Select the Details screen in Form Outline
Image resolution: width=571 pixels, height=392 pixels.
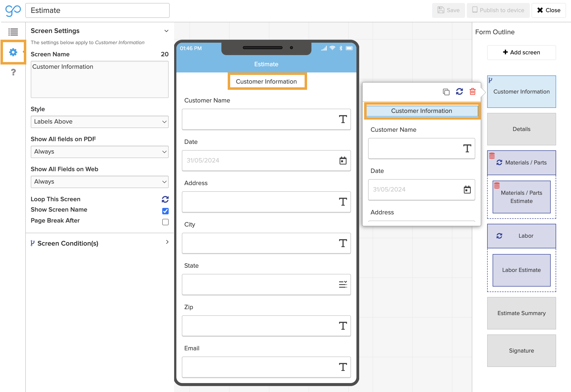pyautogui.click(x=521, y=129)
